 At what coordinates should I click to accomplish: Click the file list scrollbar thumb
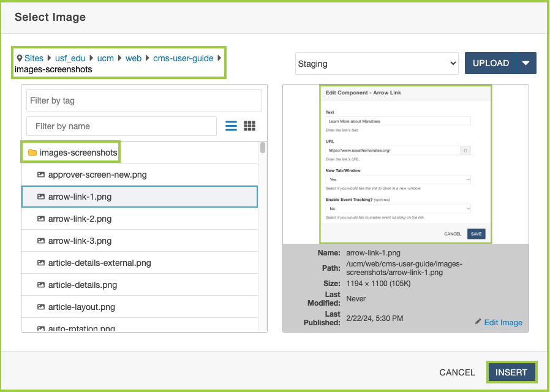pos(263,148)
